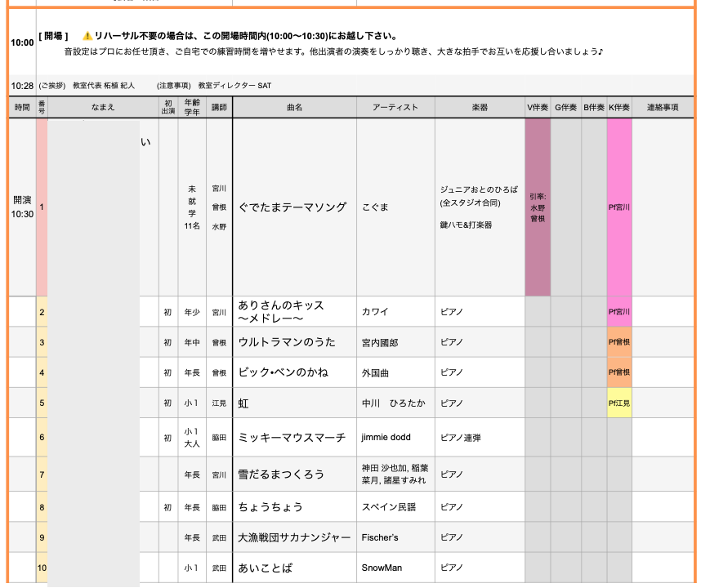Select the 大漁戦団サカナンジャー song cell
The image size is (701, 588).
(x=294, y=537)
